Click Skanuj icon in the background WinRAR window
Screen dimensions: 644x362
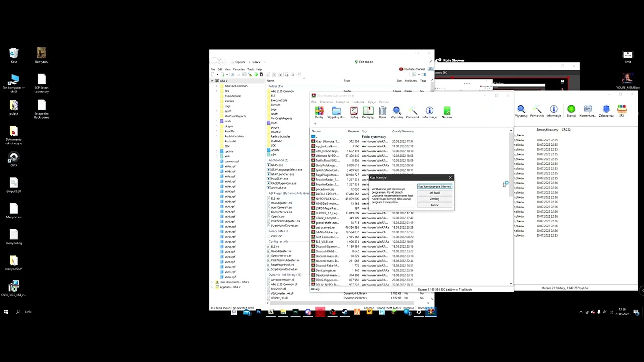point(571,110)
